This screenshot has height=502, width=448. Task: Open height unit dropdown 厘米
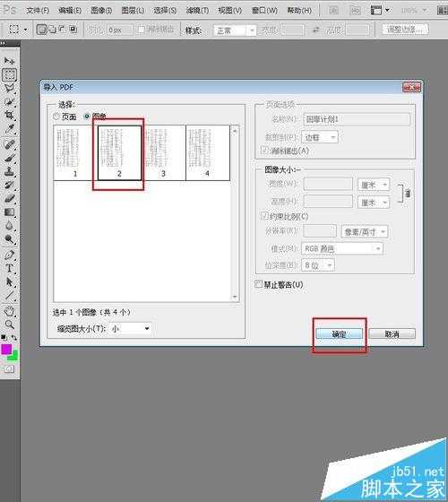tap(373, 203)
